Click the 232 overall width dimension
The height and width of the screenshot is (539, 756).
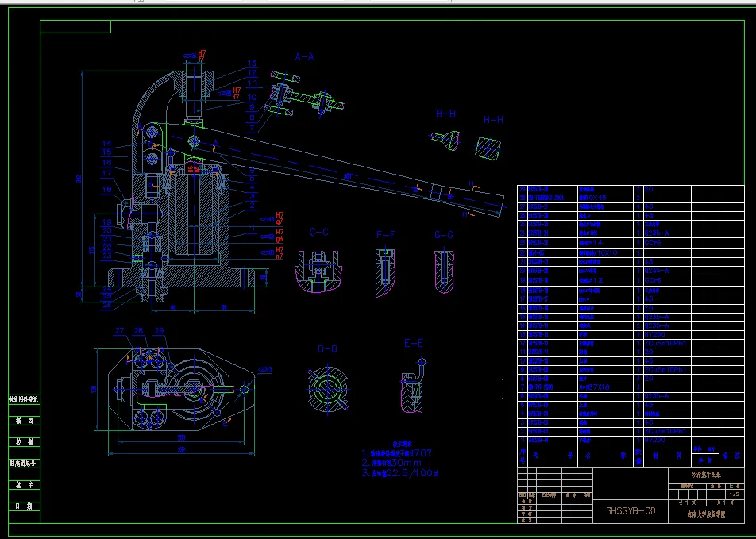pos(182,450)
